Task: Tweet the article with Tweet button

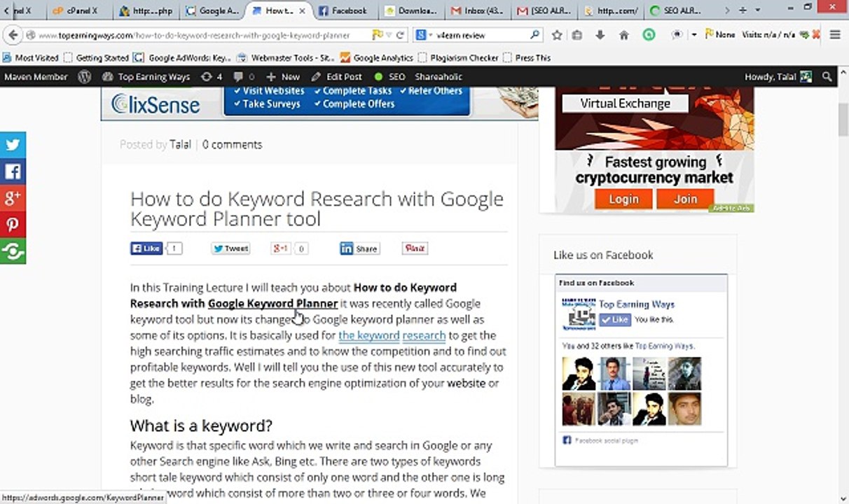Action: click(x=230, y=248)
